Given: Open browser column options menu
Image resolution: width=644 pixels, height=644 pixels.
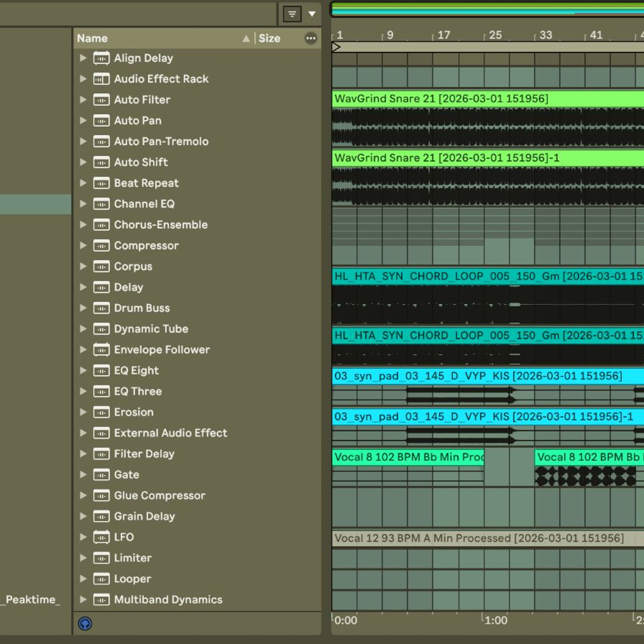Looking at the screenshot, I should (311, 38).
